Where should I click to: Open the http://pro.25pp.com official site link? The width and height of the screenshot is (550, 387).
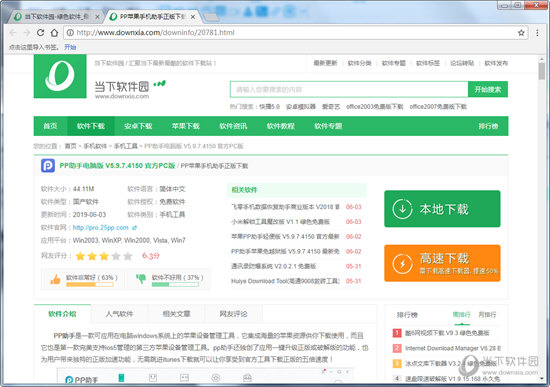click(x=101, y=228)
